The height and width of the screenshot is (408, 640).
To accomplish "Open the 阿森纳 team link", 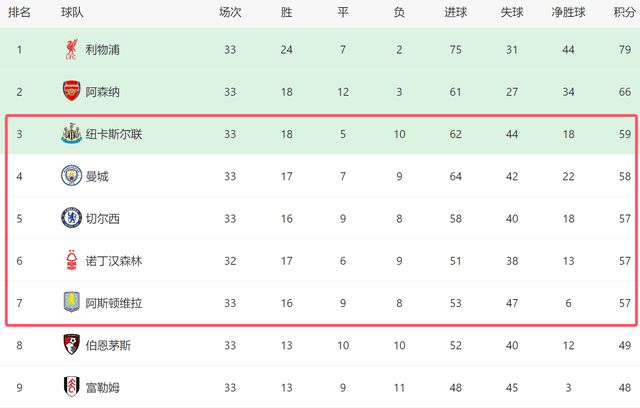I will [x=102, y=91].
